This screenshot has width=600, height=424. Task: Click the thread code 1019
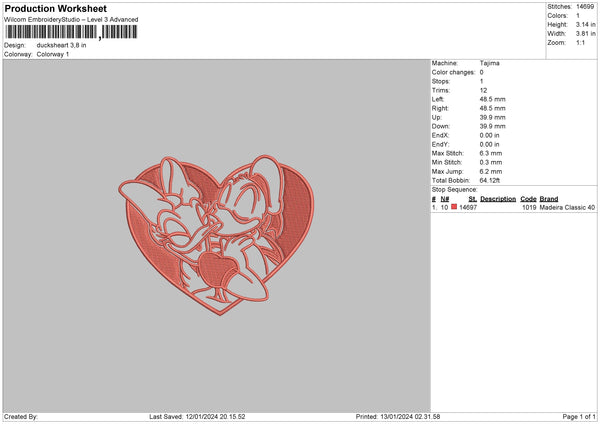528,208
